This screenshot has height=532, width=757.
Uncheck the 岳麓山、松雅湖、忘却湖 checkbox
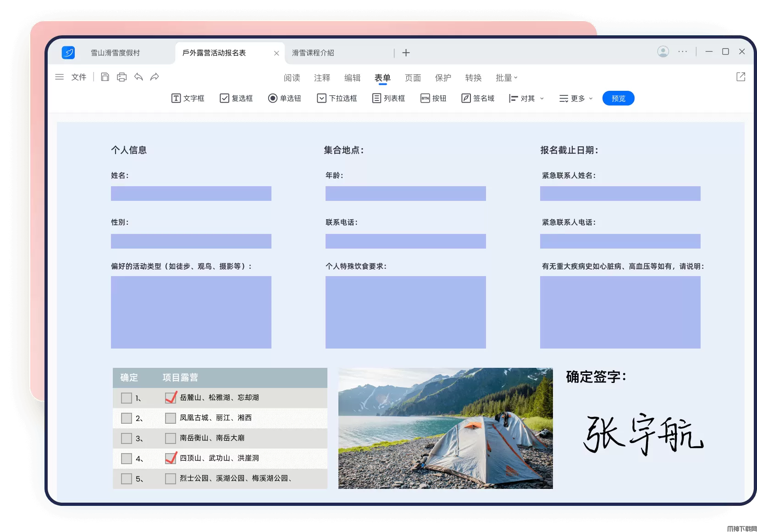[x=171, y=398]
